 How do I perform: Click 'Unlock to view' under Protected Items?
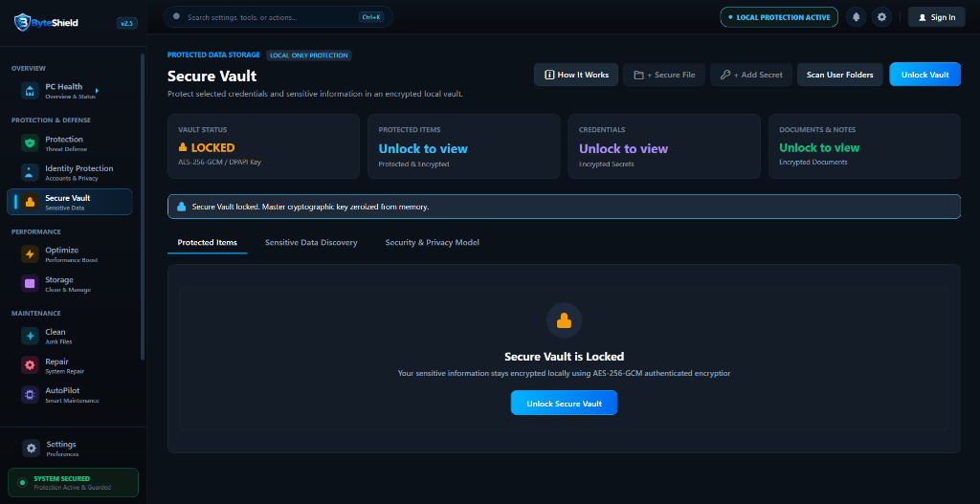click(423, 148)
